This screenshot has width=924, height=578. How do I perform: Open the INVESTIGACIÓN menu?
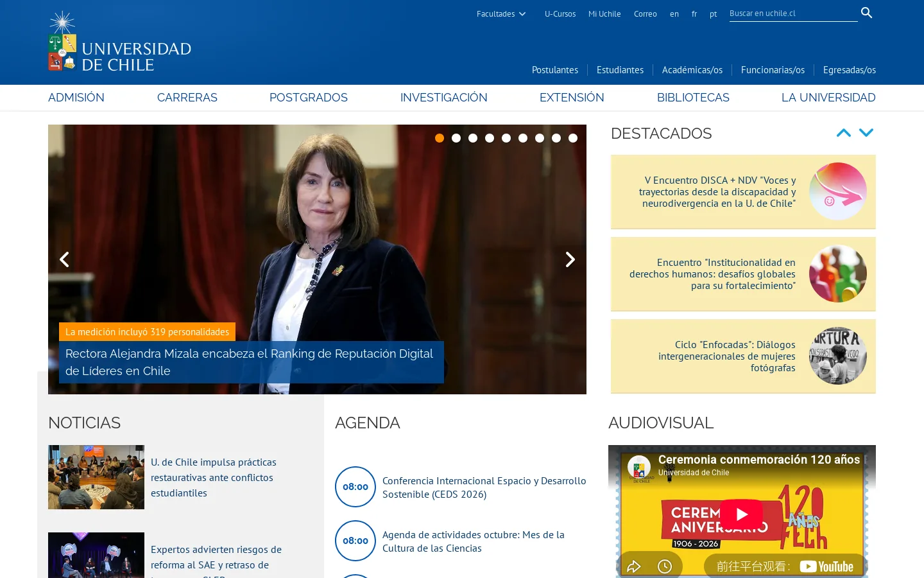pyautogui.click(x=444, y=98)
